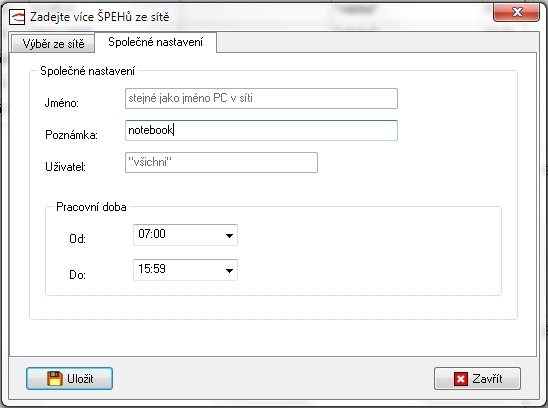
Task: Click the red X icon on Zavřít
Action: pyautogui.click(x=461, y=379)
